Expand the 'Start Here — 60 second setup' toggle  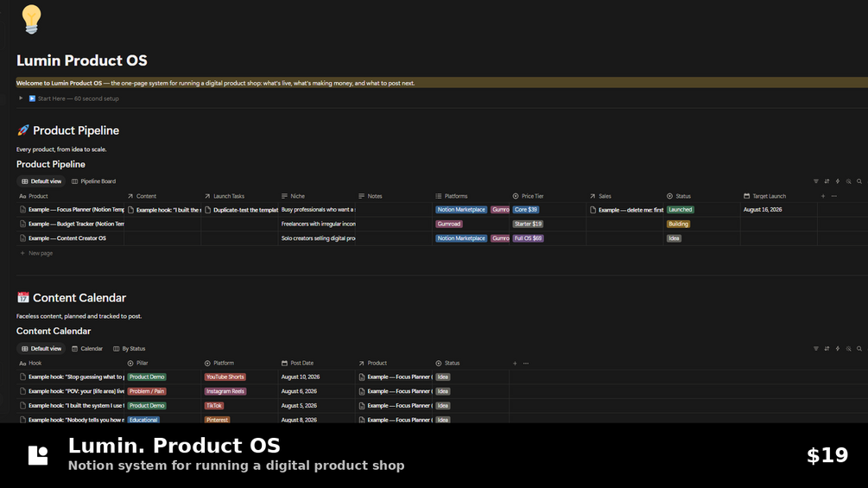coord(21,98)
